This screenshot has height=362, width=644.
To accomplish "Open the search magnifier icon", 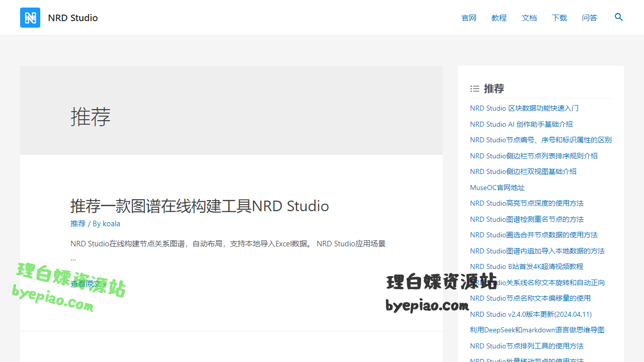I will (619, 17).
